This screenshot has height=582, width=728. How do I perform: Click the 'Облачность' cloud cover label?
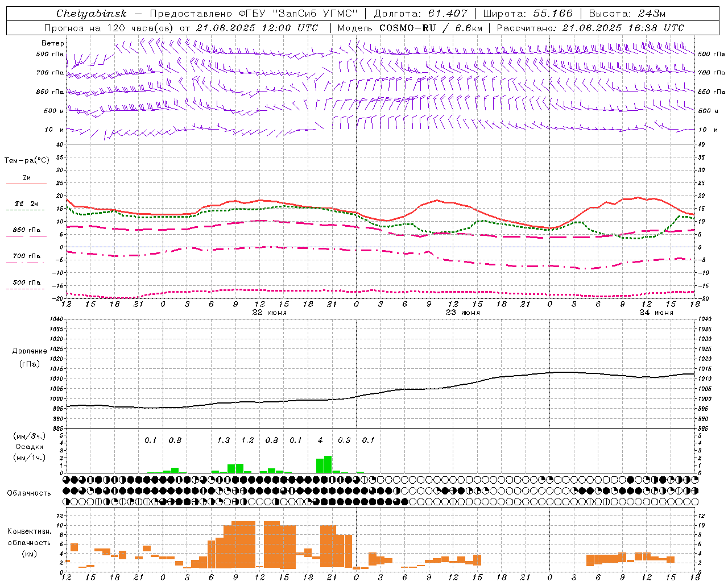(29, 493)
